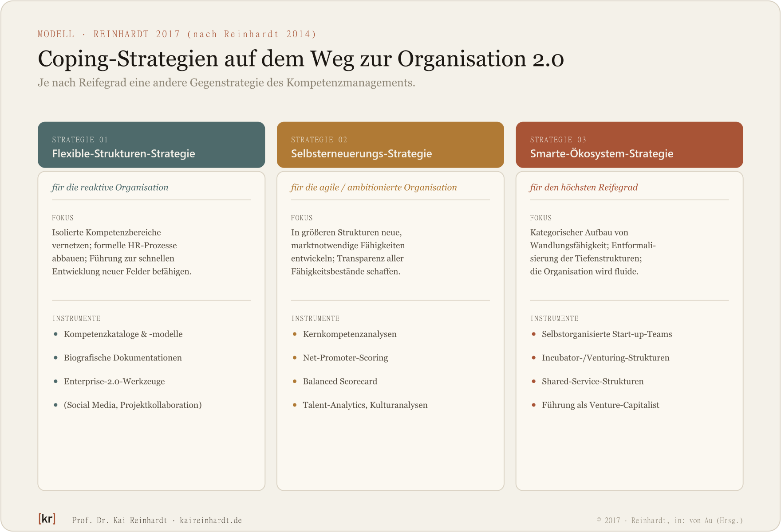Click 'Balanced Scorecard' list item
This screenshot has width=781, height=532.
pyautogui.click(x=340, y=381)
